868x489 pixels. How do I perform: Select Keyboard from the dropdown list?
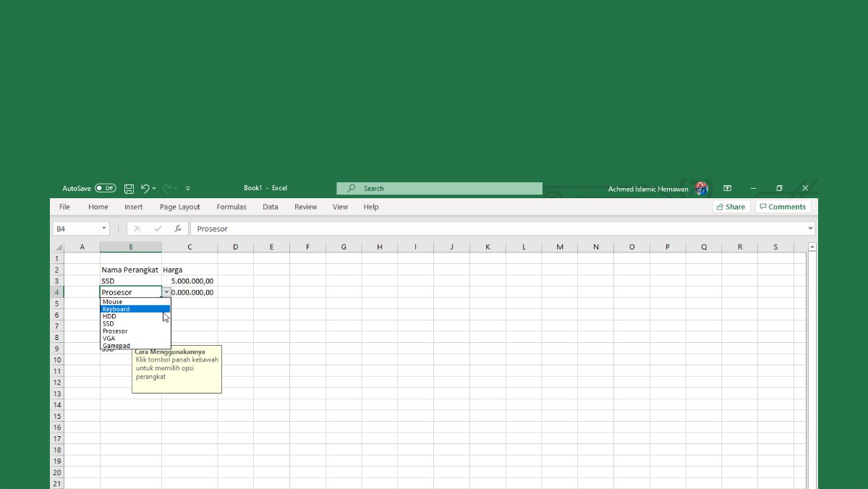click(x=135, y=309)
